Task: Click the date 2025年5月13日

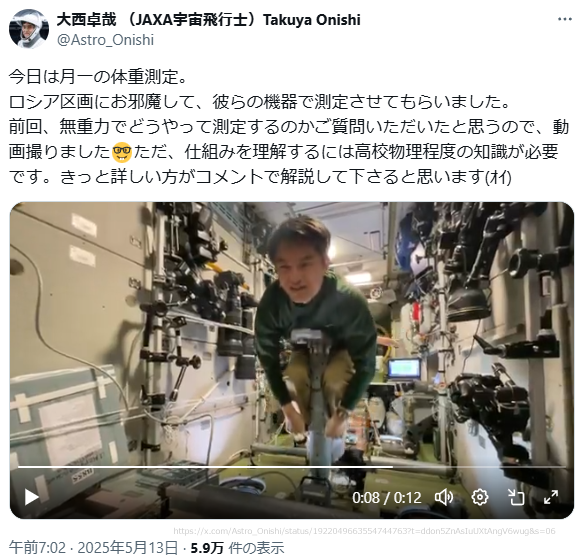Action: [127, 548]
